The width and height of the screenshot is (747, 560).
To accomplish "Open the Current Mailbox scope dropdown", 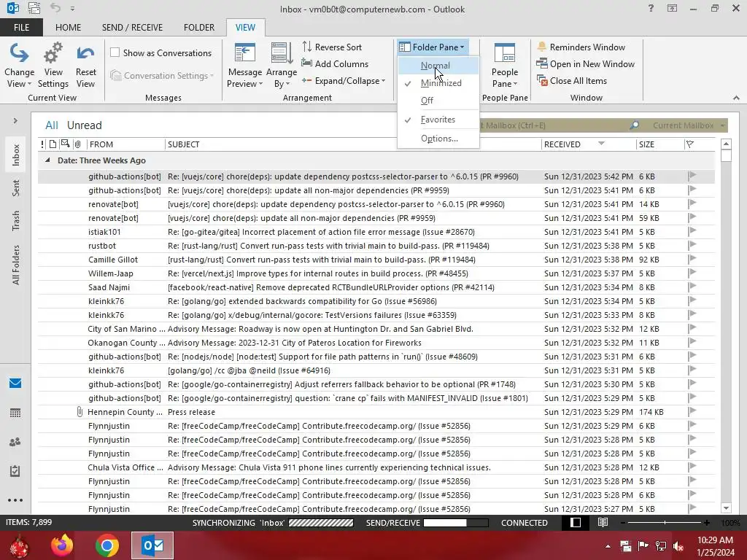I will (689, 125).
